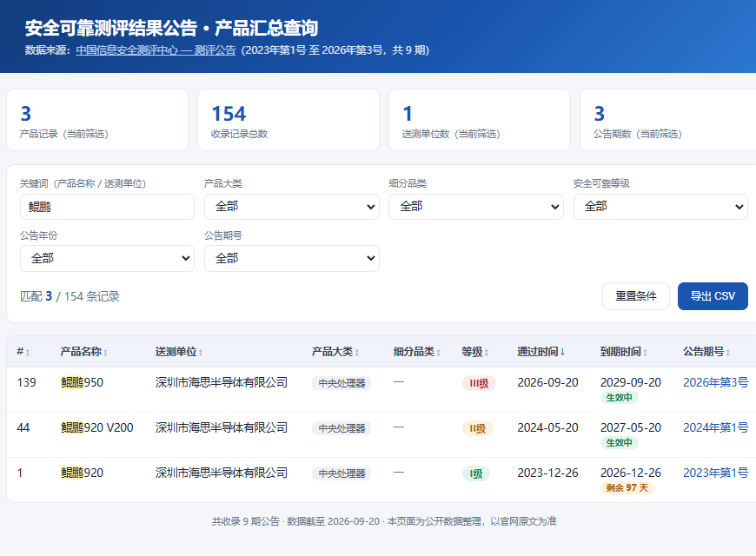Sort table by 公告期号 column header
756x556 pixels.
(706, 352)
